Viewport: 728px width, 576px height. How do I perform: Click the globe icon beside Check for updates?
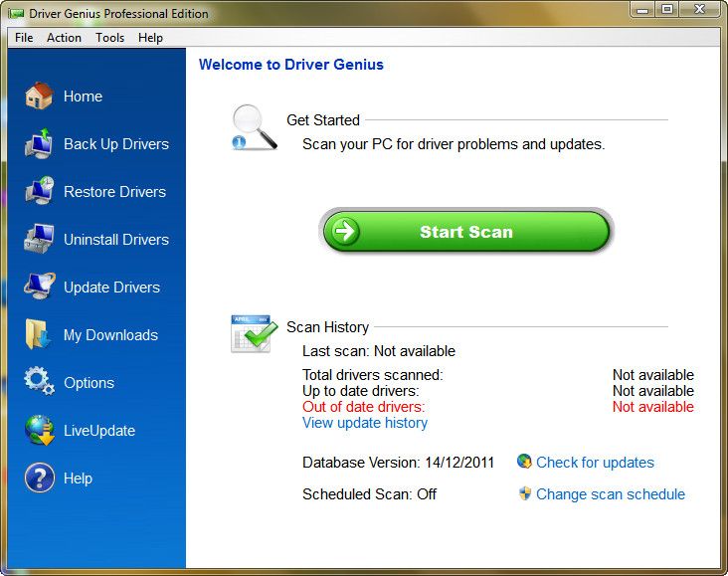524,462
